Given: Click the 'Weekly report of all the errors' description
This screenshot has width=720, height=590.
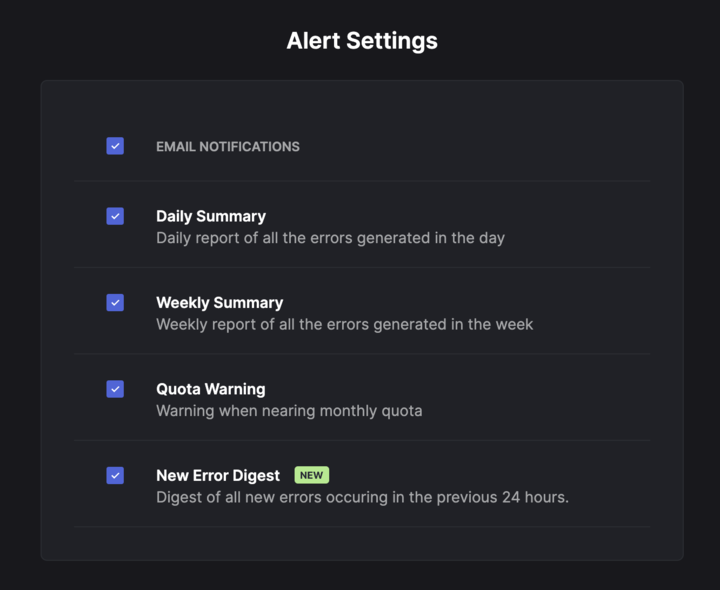Looking at the screenshot, I should click(x=344, y=324).
